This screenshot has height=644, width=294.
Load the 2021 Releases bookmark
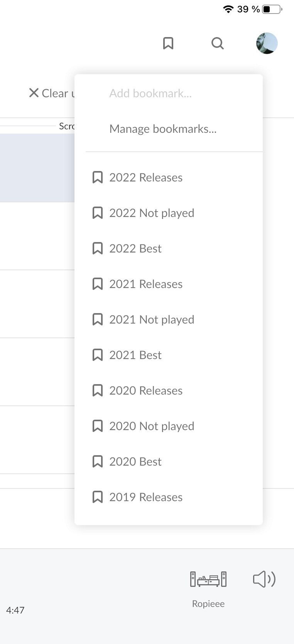click(x=146, y=284)
